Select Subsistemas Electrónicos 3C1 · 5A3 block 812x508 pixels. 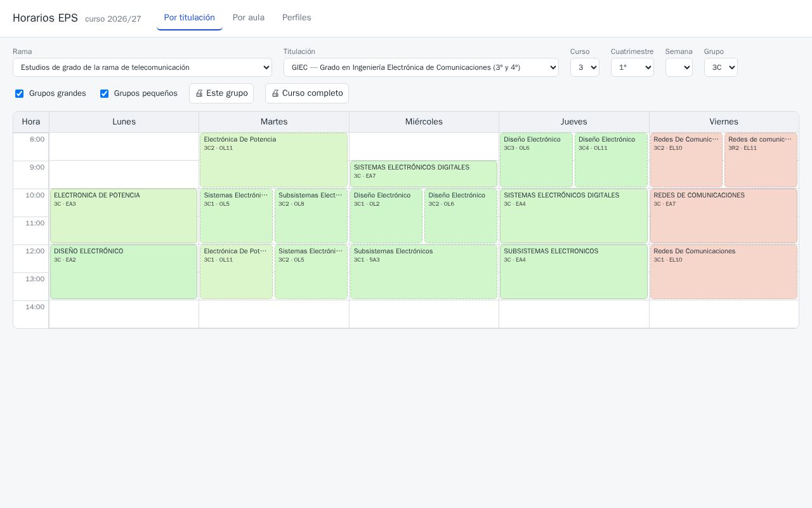424,272
